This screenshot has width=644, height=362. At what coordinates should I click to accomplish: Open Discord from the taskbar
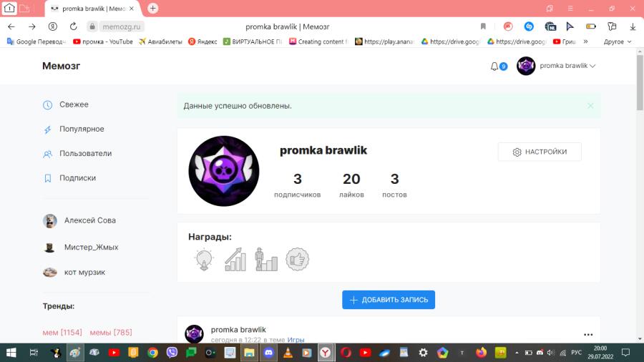point(268,353)
